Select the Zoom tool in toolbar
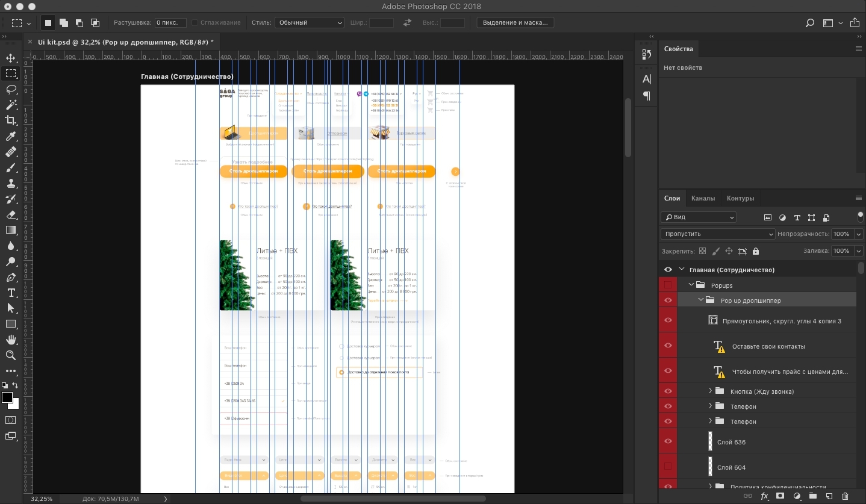This screenshot has height=504, width=866. [11, 355]
